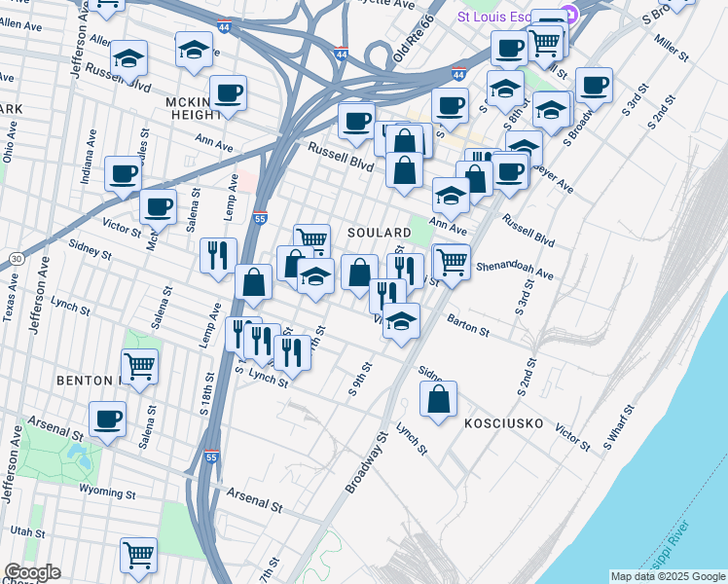Screen dimensions: 728x584
Task: Select the coffee cup marker on Victor St
Action: coord(158,206)
